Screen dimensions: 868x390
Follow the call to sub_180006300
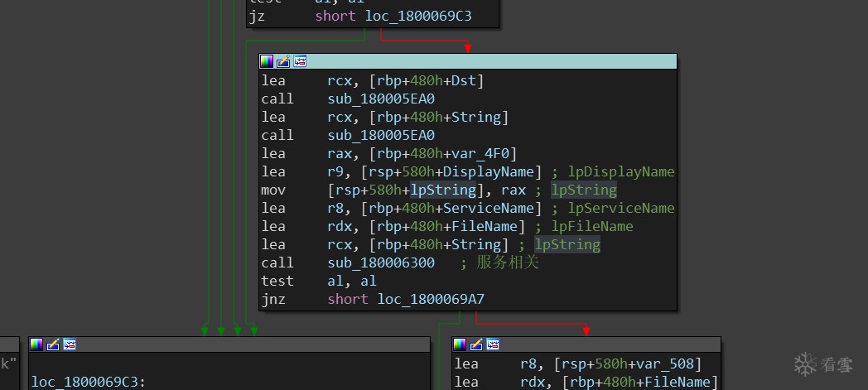click(381, 262)
